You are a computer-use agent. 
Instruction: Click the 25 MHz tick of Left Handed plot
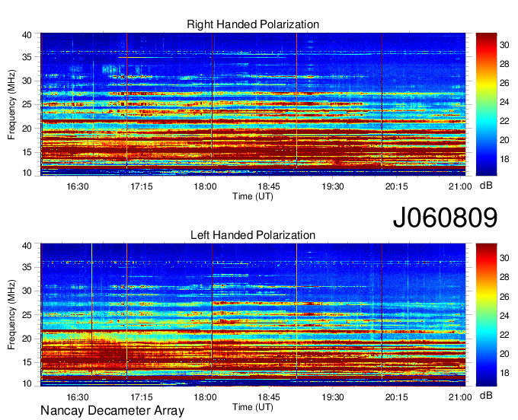point(27,315)
